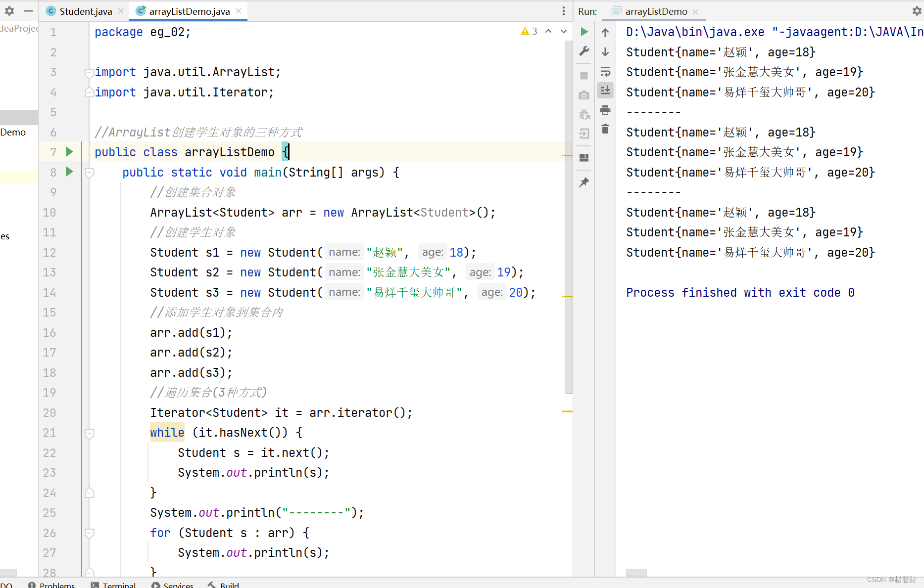
Task: Open project panel settings gear
Action: 9,10
